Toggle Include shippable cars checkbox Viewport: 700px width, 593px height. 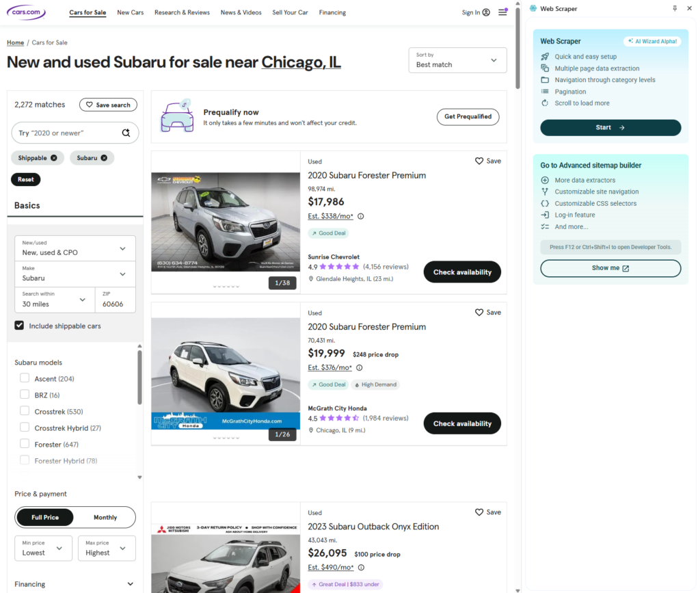(x=20, y=326)
